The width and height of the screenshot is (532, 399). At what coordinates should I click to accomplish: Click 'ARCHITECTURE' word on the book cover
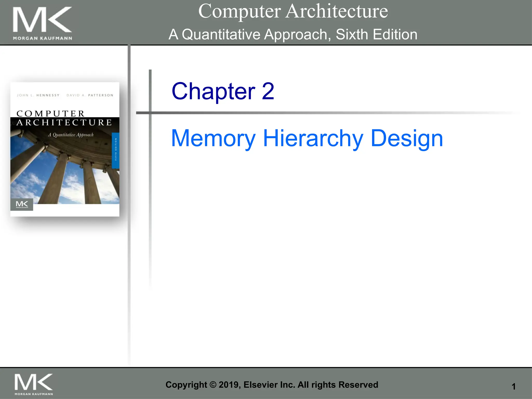coord(64,122)
